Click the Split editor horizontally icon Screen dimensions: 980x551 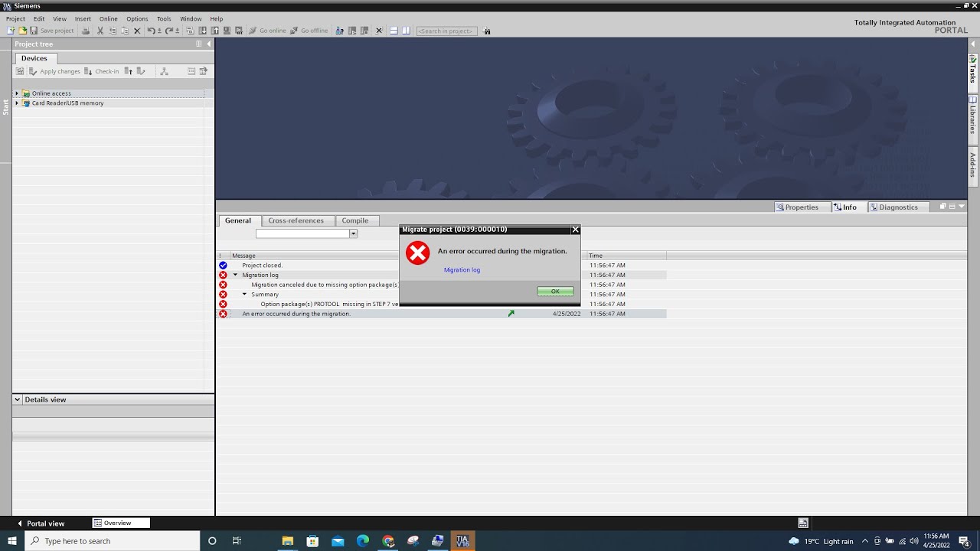click(x=394, y=31)
